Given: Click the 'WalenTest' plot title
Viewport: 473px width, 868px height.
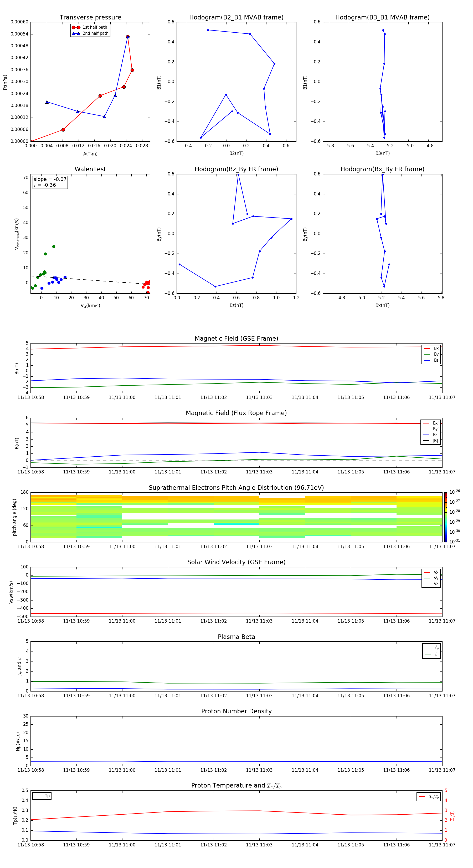Looking at the screenshot, I should tap(90, 169).
